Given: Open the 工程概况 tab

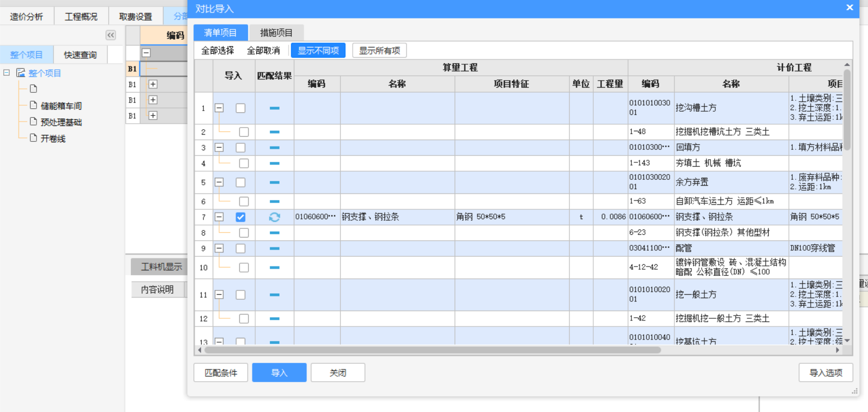Looking at the screenshot, I should [x=81, y=16].
